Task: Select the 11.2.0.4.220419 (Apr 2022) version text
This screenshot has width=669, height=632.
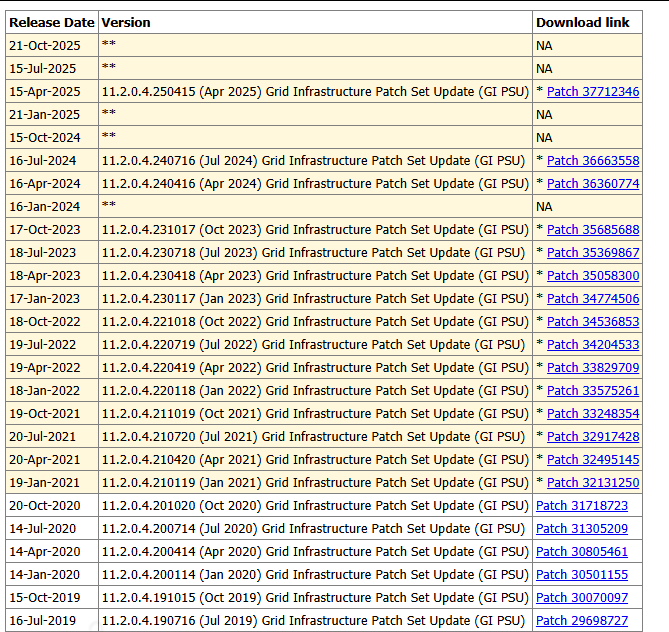Action: [x=315, y=368]
